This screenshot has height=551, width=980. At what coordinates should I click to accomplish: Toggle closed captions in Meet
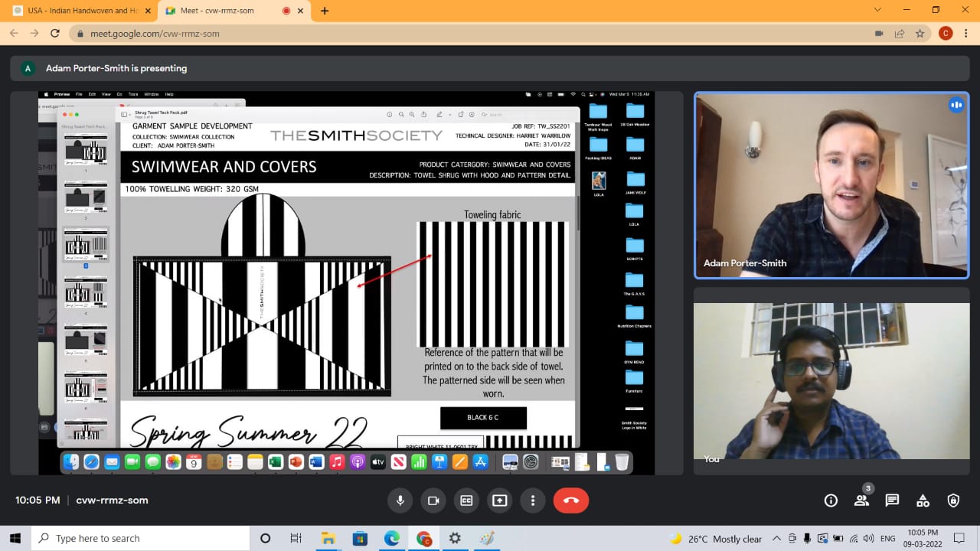[466, 500]
